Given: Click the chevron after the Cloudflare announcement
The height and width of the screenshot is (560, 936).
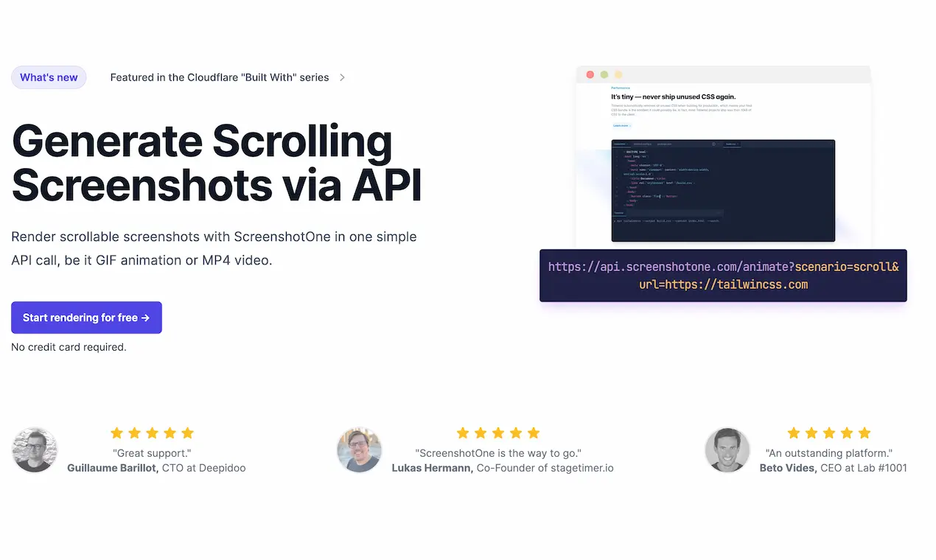Looking at the screenshot, I should point(342,77).
